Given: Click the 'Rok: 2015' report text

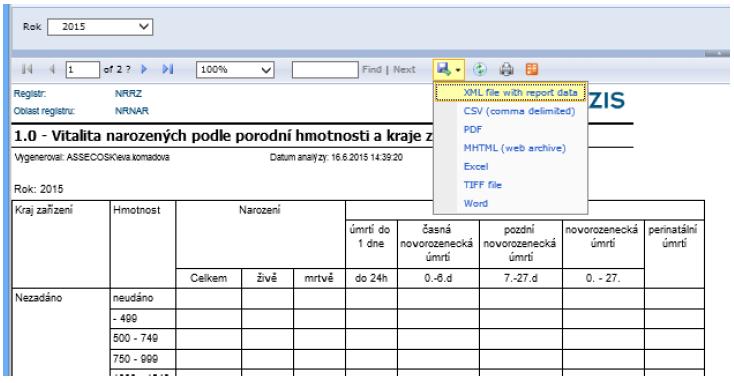Looking at the screenshot, I should tap(38, 189).
